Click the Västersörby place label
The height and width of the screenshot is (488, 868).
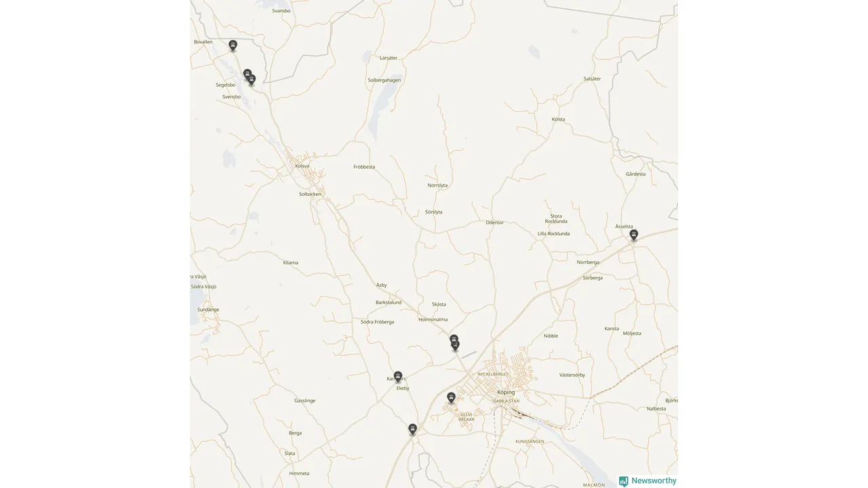pos(572,375)
